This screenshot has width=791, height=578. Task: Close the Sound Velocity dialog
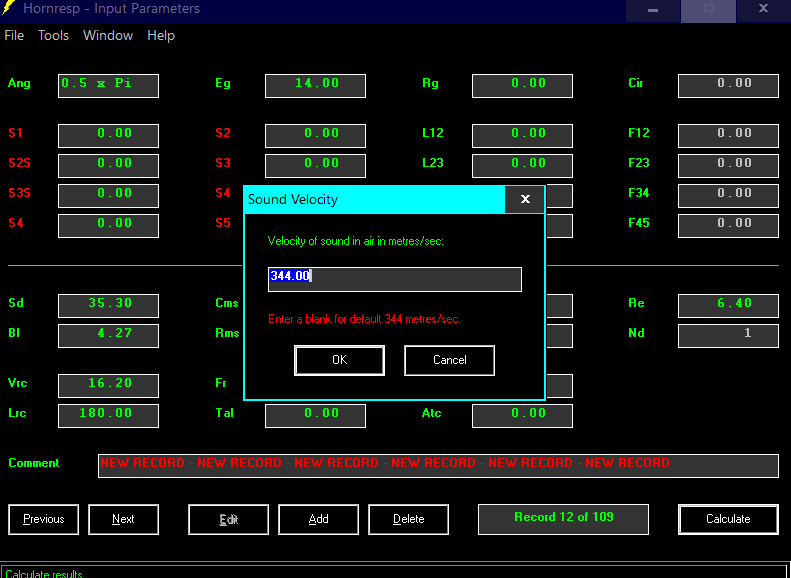[x=525, y=199]
